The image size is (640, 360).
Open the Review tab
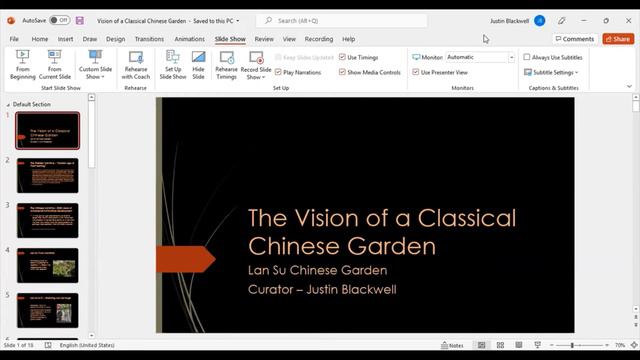[x=264, y=39]
